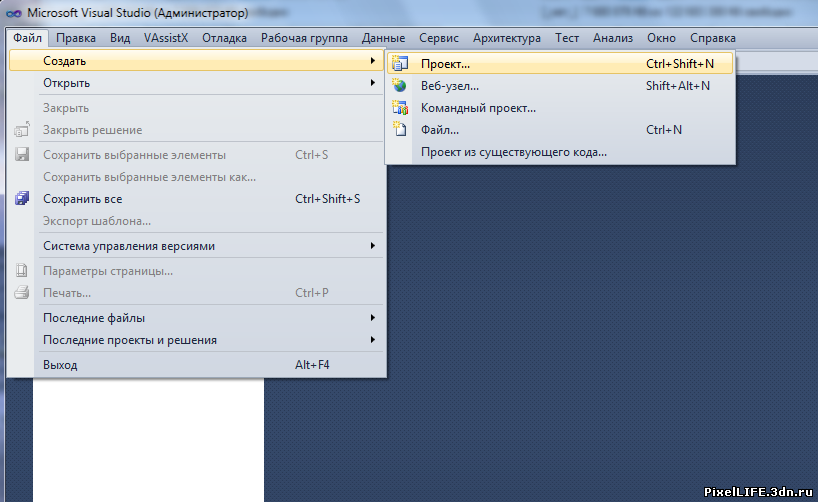Expand Система управления версиями submenu arrow
Image resolution: width=818 pixels, height=502 pixels.
(372, 246)
